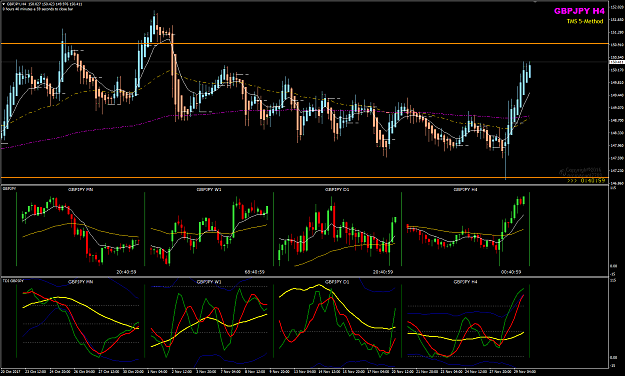The height and width of the screenshot is (376, 625).
Task: Click the H4 TDI oscillator mini chart
Action: pos(466,321)
